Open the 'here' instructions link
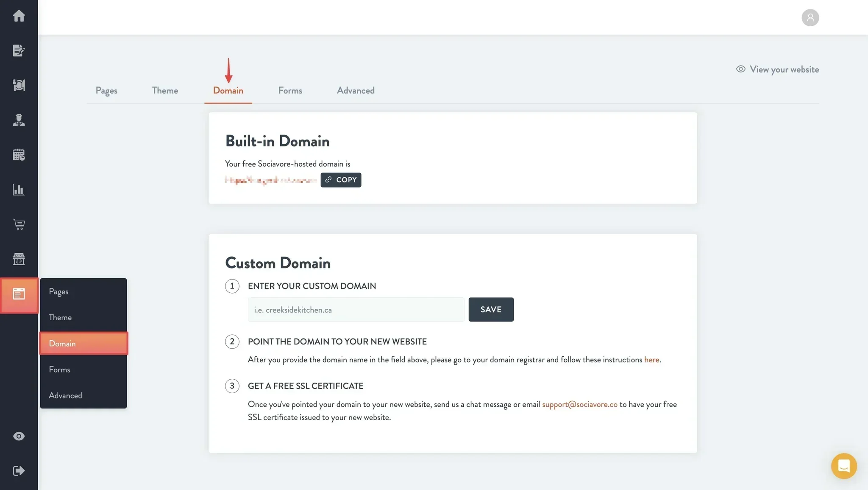This screenshot has width=868, height=490. pos(651,360)
